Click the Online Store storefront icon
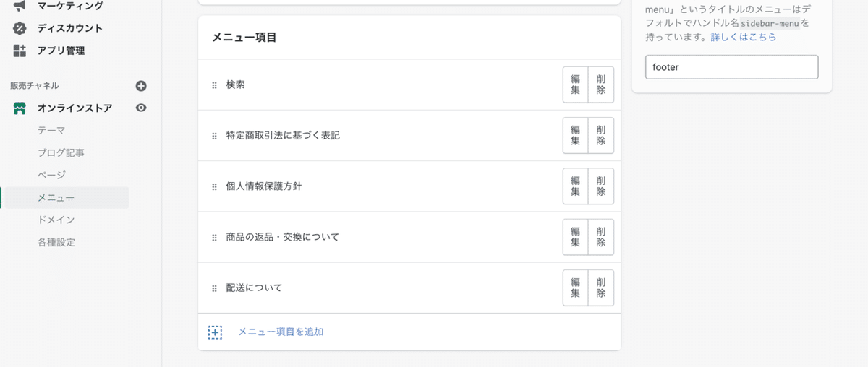The image size is (868, 367). tap(20, 108)
